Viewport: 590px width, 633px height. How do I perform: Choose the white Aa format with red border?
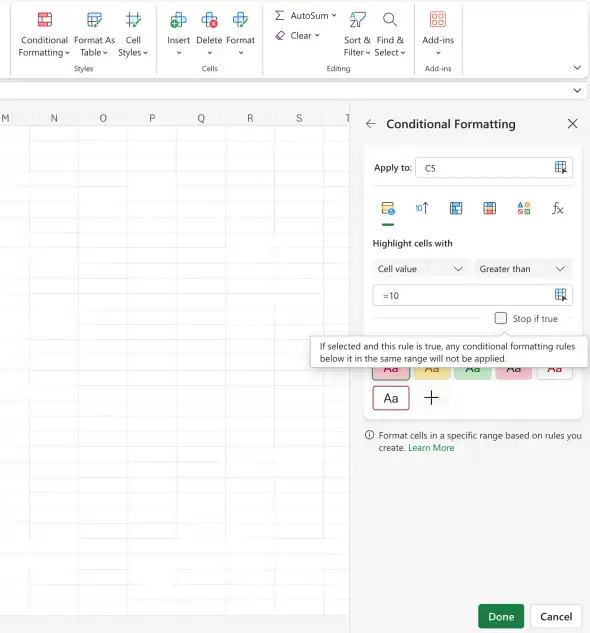[x=391, y=398]
